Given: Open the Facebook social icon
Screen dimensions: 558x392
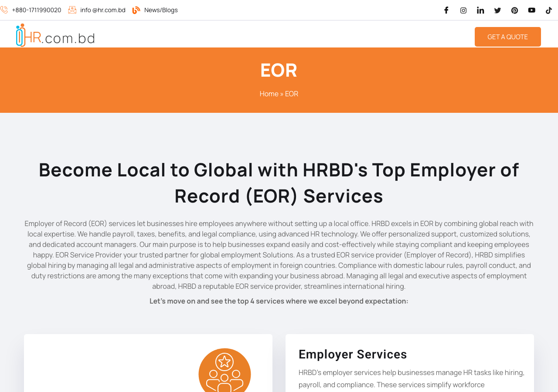Looking at the screenshot, I should coord(446,10).
